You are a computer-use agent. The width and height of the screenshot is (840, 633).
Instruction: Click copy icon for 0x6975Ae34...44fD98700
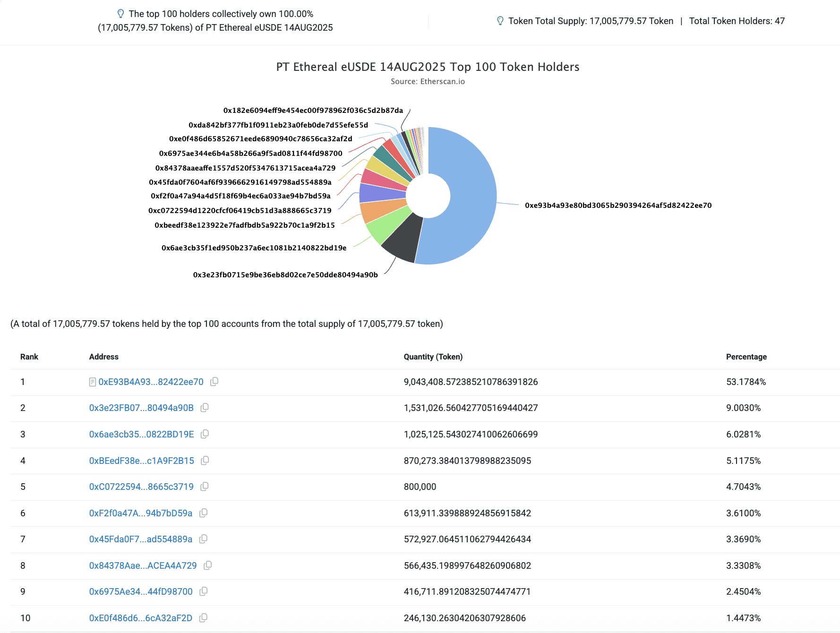(x=204, y=591)
